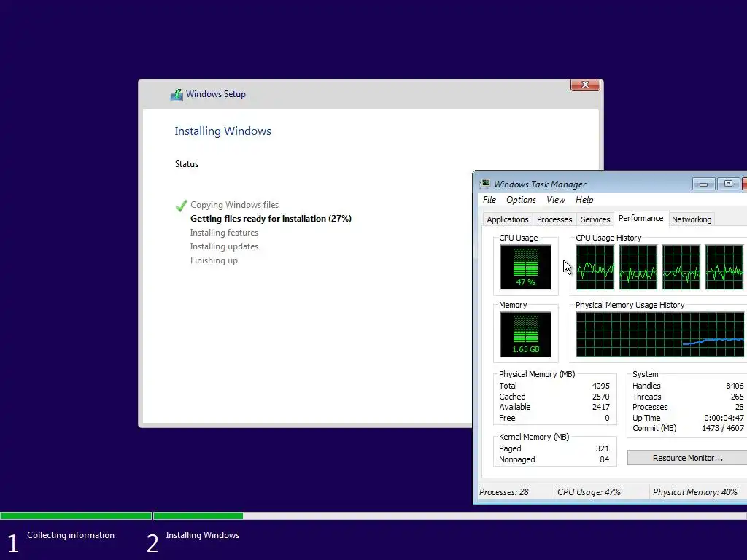The height and width of the screenshot is (560, 747).
Task: Click the 'Installing features' step
Action: (x=224, y=233)
